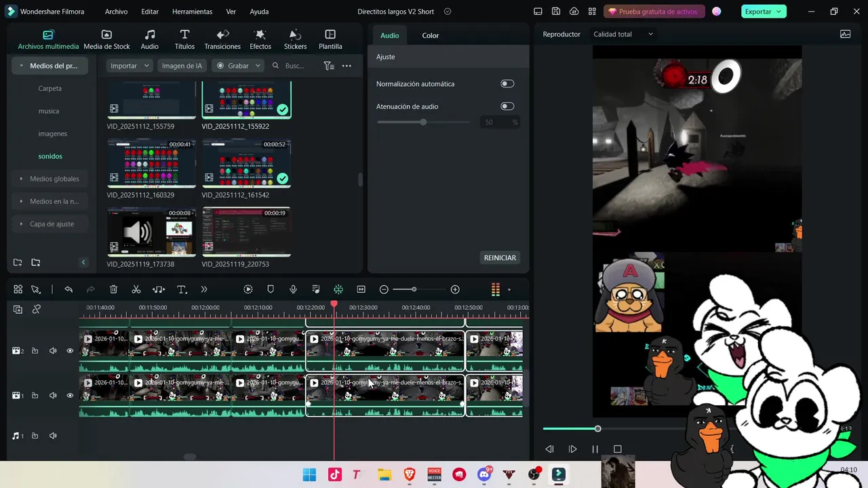The width and height of the screenshot is (868, 488).
Task: Click the filter media icon
Action: coord(329,66)
